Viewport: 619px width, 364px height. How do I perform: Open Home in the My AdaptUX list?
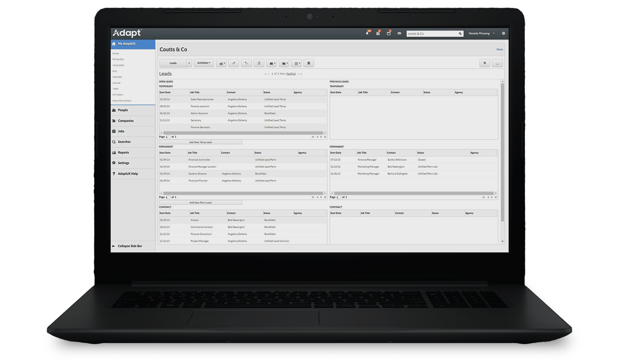pos(116,54)
